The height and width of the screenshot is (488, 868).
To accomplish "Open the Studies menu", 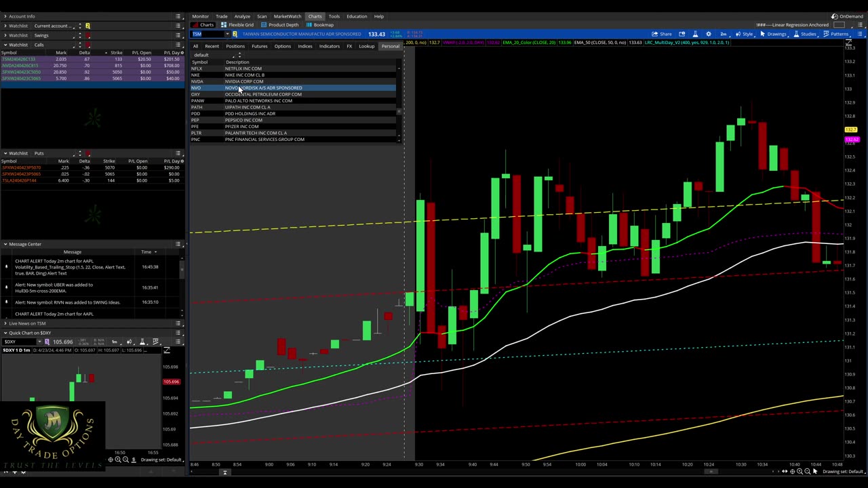I will (x=805, y=34).
